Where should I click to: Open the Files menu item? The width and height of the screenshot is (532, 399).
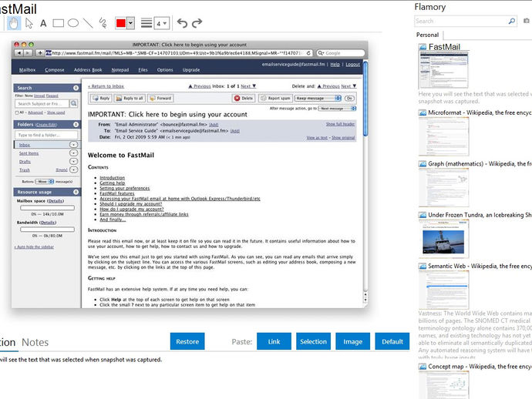143,70
